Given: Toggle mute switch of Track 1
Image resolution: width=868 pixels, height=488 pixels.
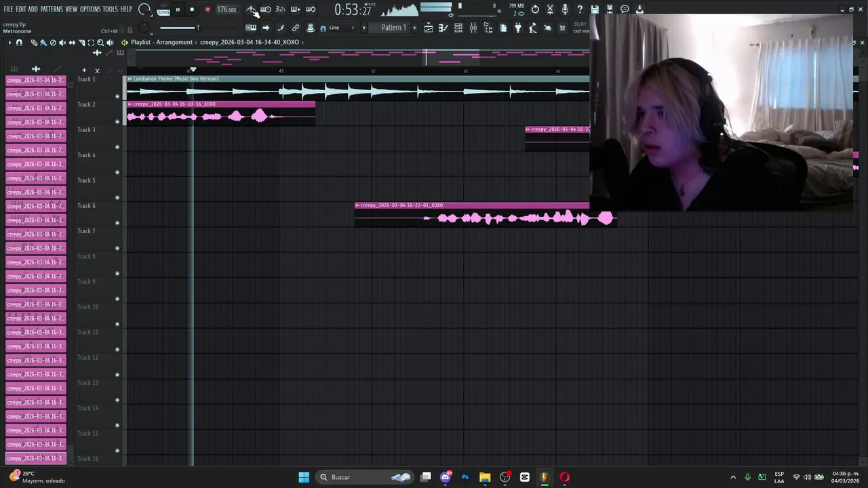Looking at the screenshot, I should (117, 96).
